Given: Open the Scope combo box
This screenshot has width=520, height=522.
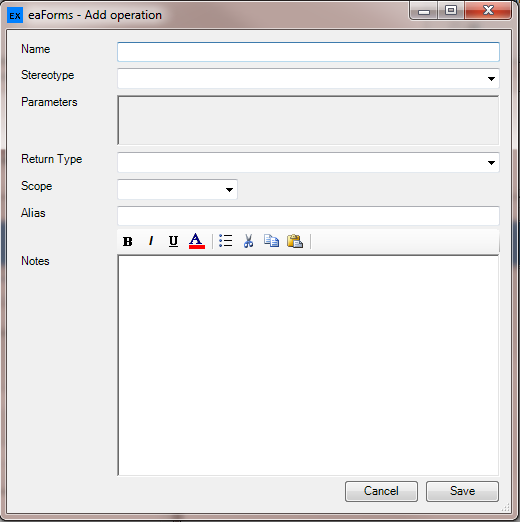Looking at the screenshot, I should pos(177,189).
